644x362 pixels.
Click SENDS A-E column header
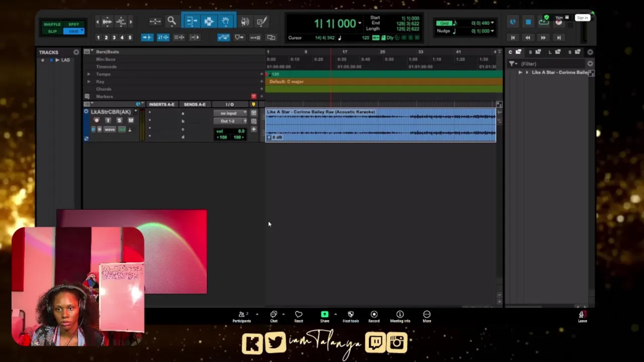click(x=195, y=104)
